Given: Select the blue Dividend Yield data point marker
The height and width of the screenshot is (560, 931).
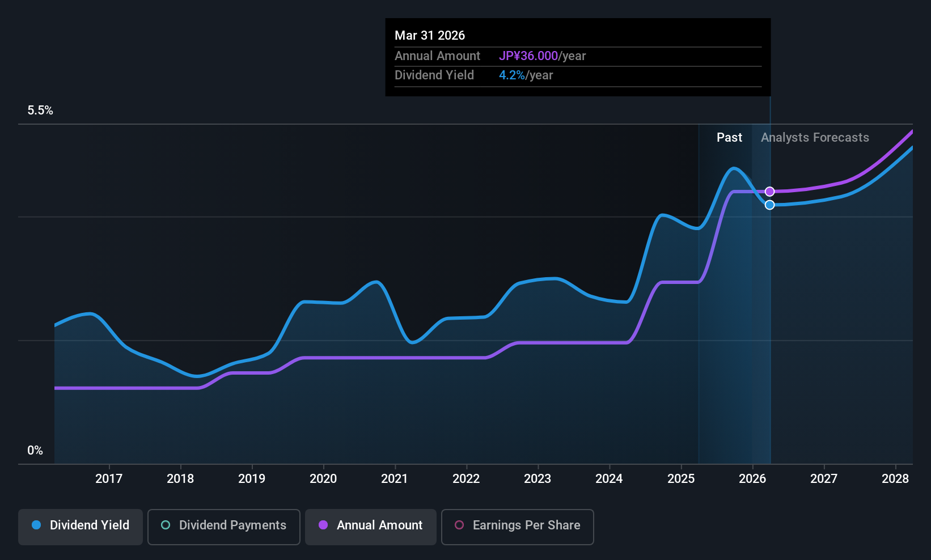Looking at the screenshot, I should point(769,205).
